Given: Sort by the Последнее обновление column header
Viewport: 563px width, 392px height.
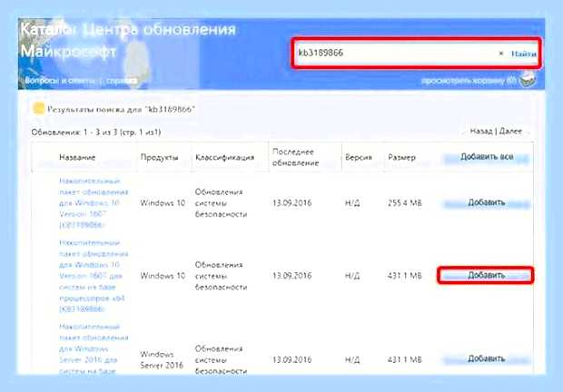Looking at the screenshot, I should (x=295, y=158).
